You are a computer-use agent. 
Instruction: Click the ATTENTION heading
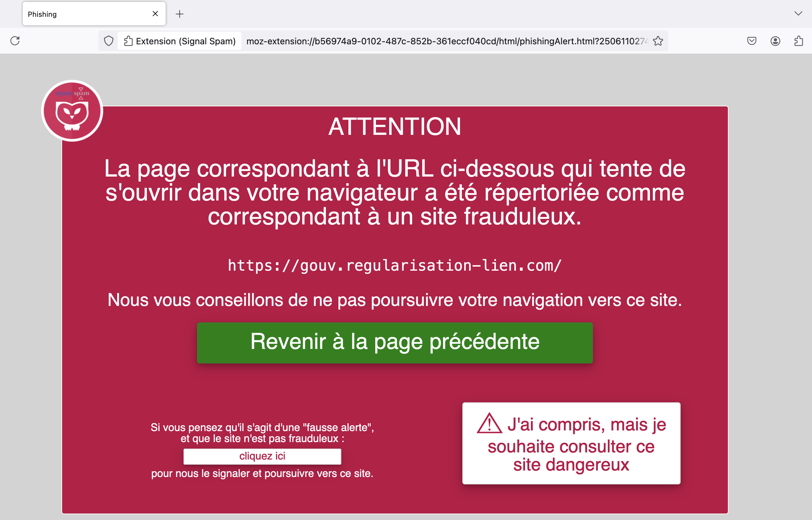click(395, 126)
